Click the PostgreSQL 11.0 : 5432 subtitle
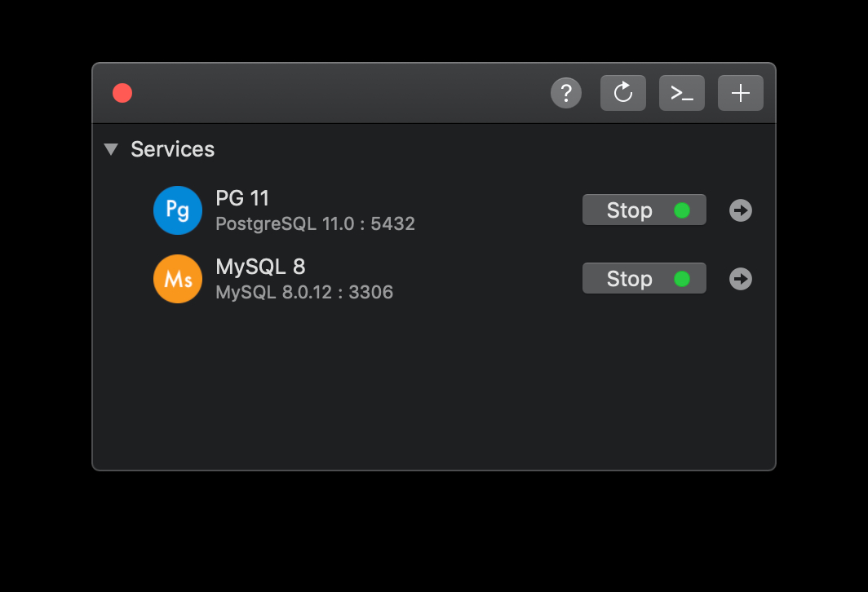 pos(315,223)
